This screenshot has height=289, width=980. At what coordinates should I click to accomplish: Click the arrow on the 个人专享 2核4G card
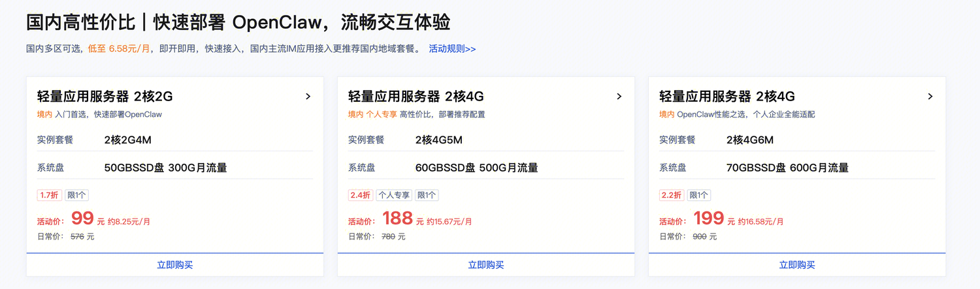tap(619, 97)
